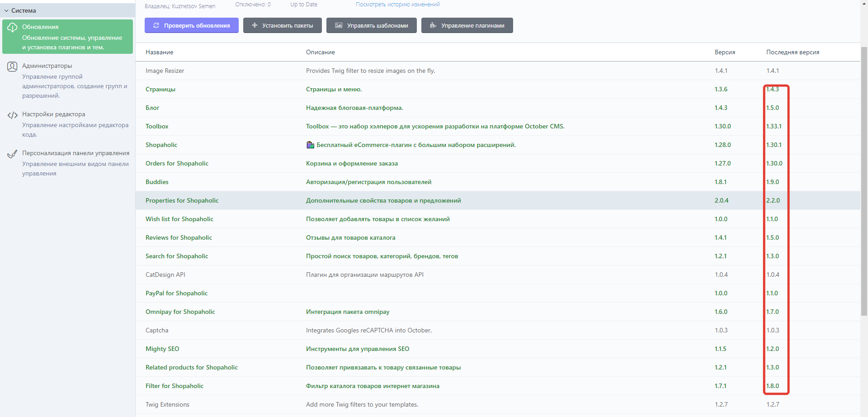The height and width of the screenshot is (417, 868).
Task: Open Страницы plugin row
Action: [x=498, y=89]
